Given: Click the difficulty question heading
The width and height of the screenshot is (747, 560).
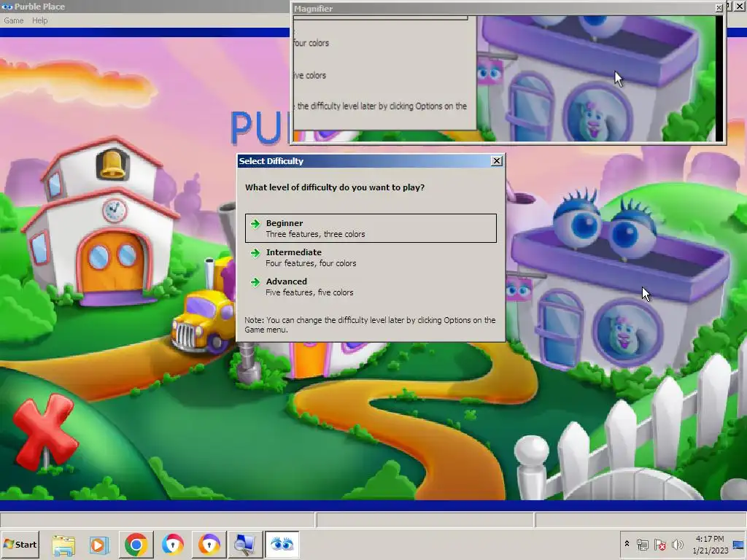Looking at the screenshot, I should coord(334,187).
